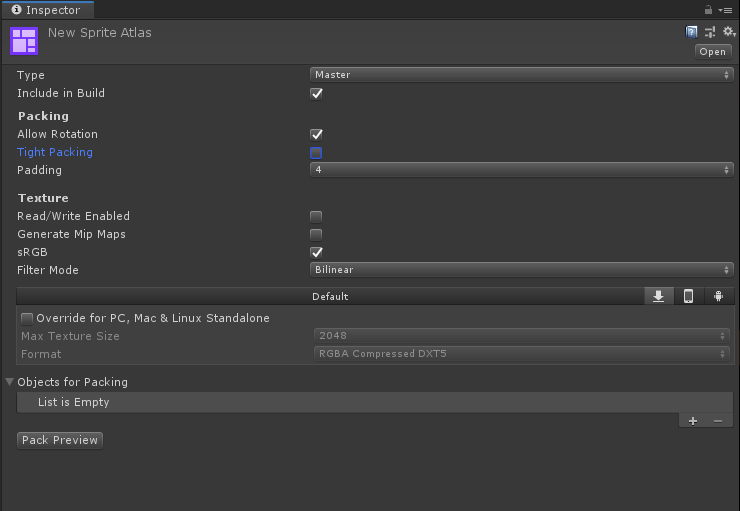This screenshot has height=511, width=740.
Task: Click the Open button
Action: pos(713,51)
